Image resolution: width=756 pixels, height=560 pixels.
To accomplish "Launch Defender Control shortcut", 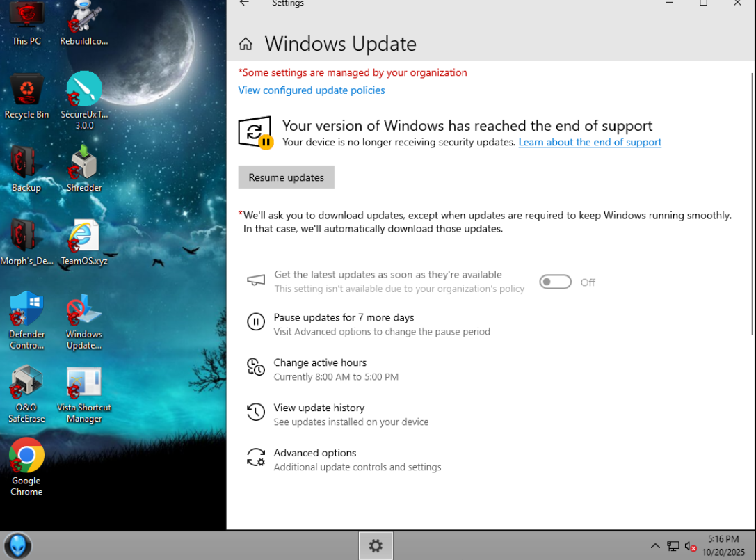I will (x=26, y=321).
